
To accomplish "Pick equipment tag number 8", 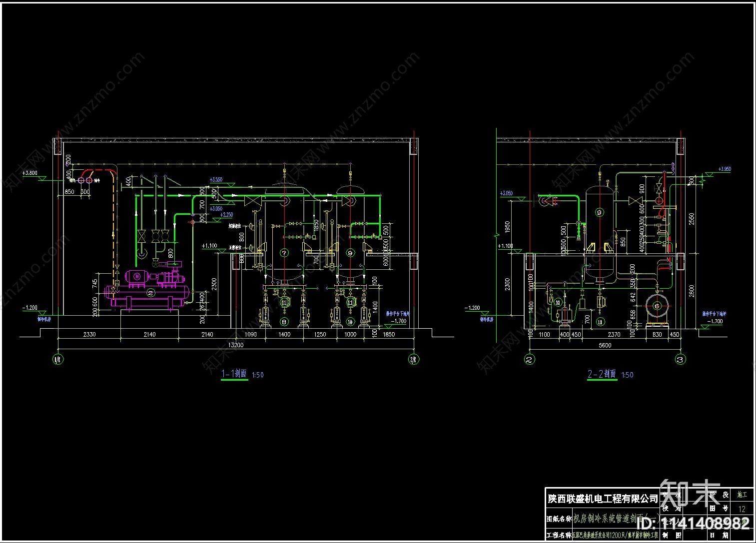I will click(285, 321).
